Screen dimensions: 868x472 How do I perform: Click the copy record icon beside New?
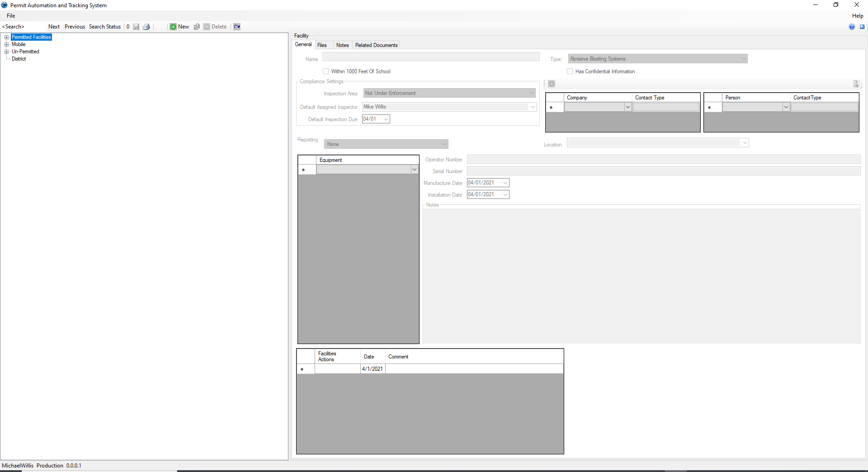tap(197, 27)
